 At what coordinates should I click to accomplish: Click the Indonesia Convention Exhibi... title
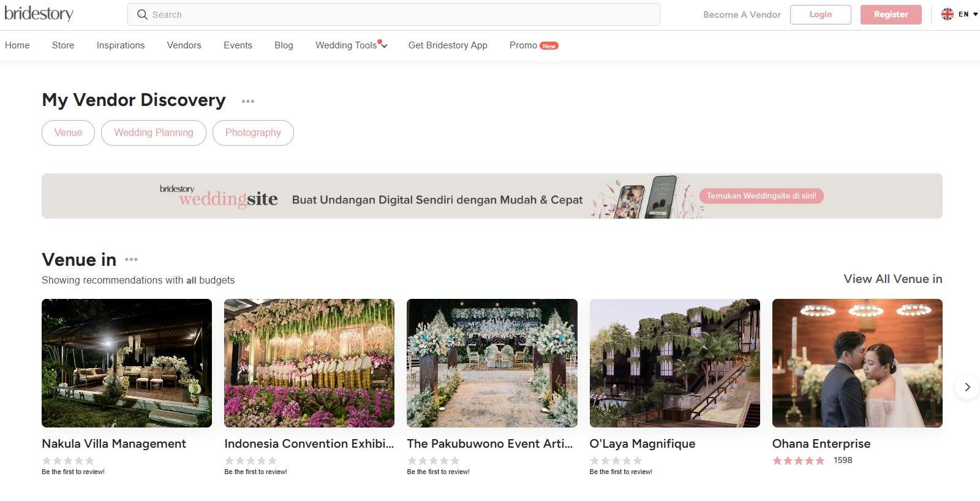309,444
